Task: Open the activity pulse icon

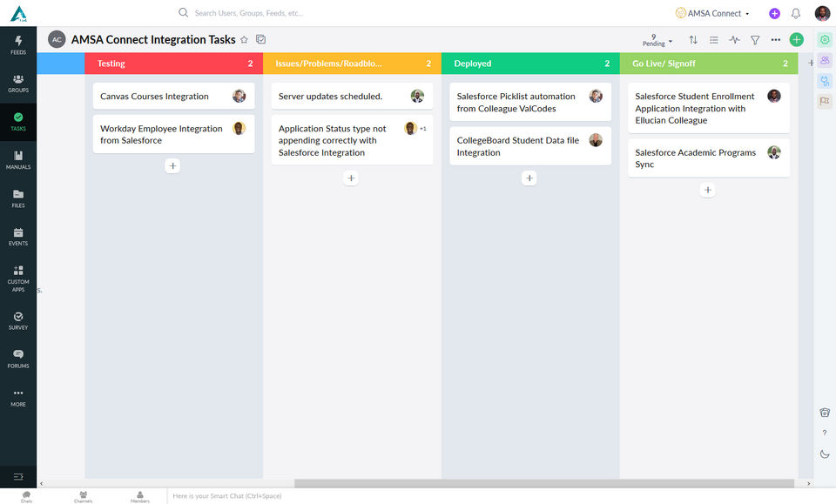Action: pyautogui.click(x=734, y=39)
